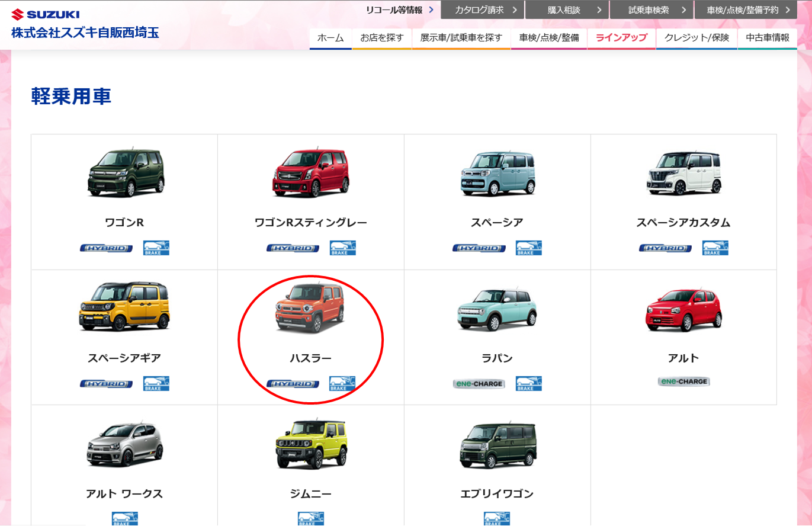Open the ワゴンR car image
The width and height of the screenshot is (812, 526).
pyautogui.click(x=126, y=172)
